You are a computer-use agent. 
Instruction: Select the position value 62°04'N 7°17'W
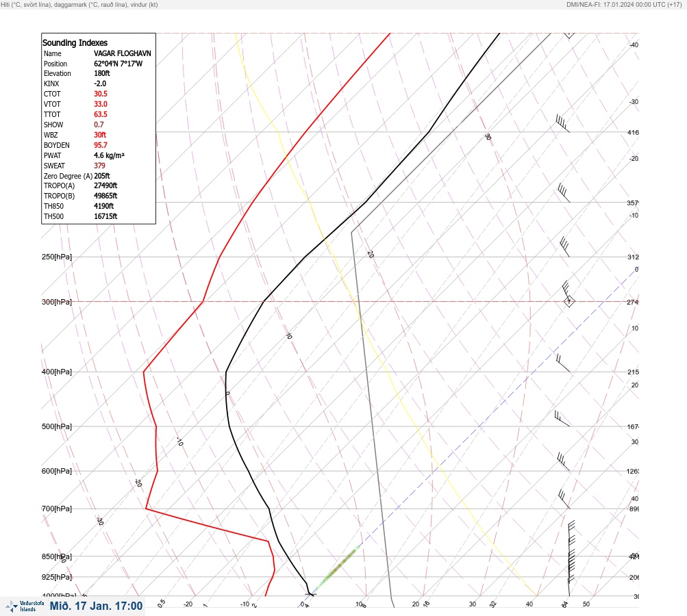[x=118, y=64]
